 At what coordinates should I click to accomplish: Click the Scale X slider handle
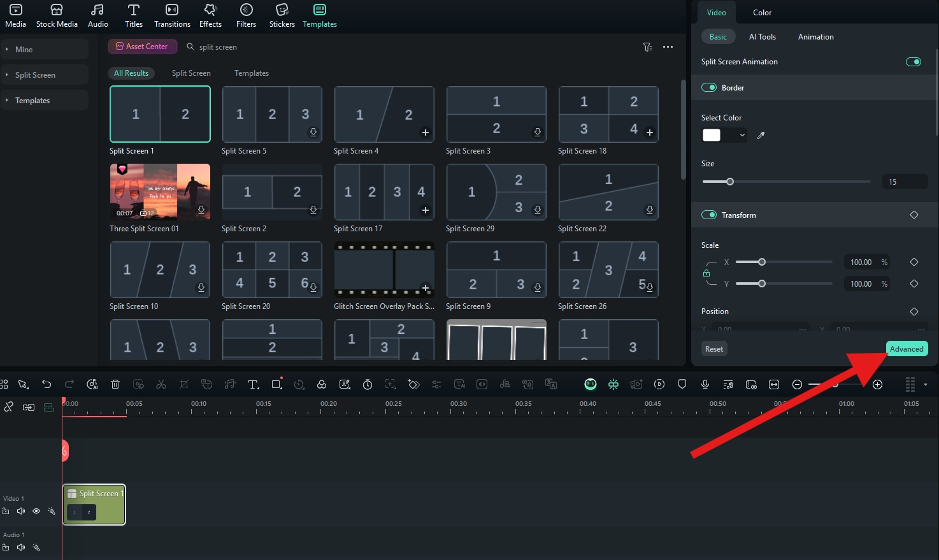(x=762, y=262)
